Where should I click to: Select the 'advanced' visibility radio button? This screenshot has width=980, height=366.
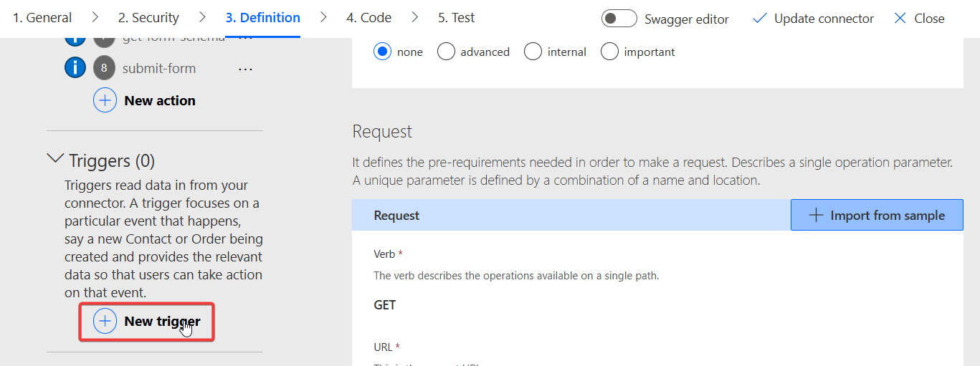pos(446,52)
